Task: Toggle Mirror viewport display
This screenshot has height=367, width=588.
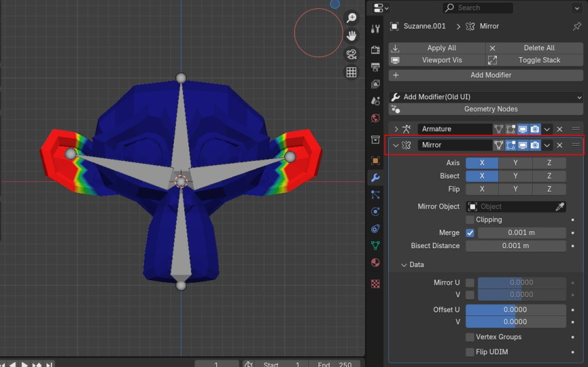Action: (523, 145)
